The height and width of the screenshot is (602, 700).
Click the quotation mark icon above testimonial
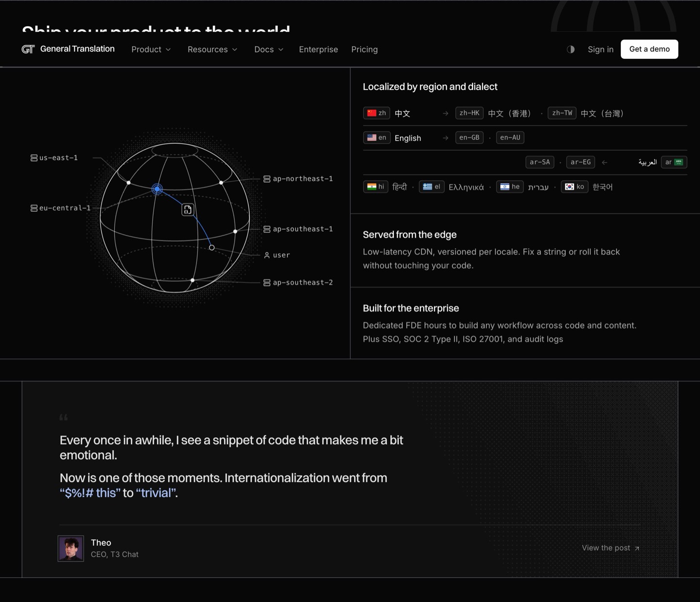pos(64,417)
